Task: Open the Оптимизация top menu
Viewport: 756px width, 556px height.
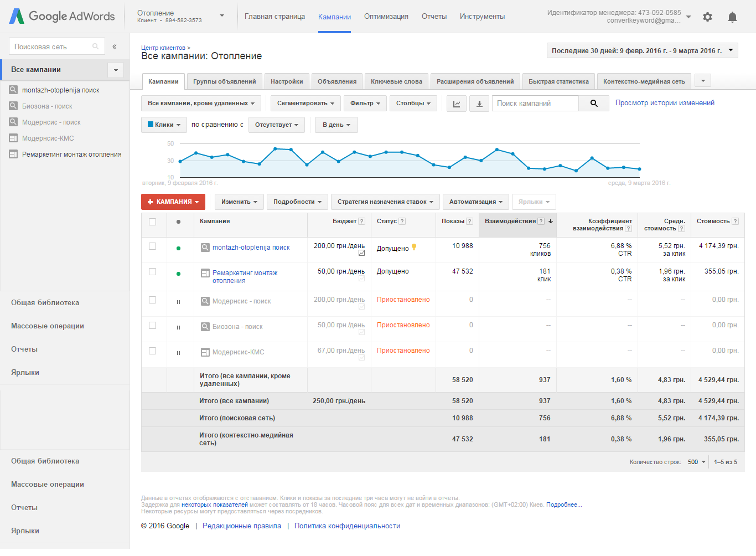Action: click(386, 17)
